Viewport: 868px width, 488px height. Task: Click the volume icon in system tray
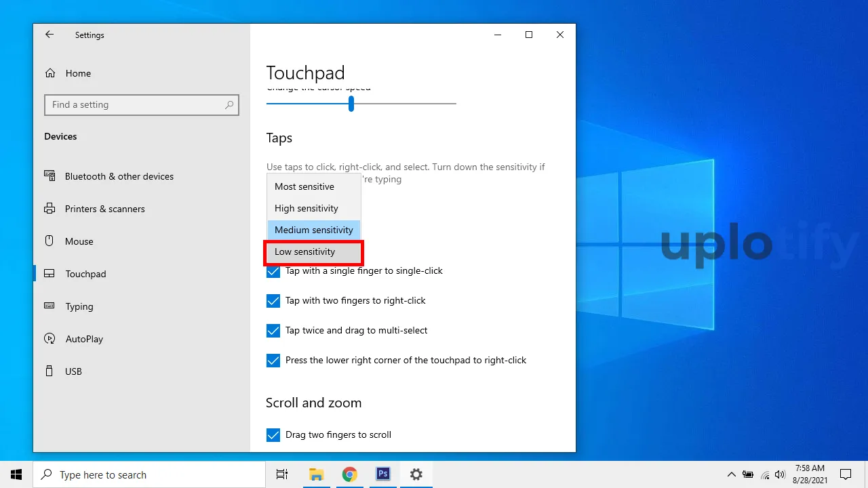pyautogui.click(x=780, y=474)
